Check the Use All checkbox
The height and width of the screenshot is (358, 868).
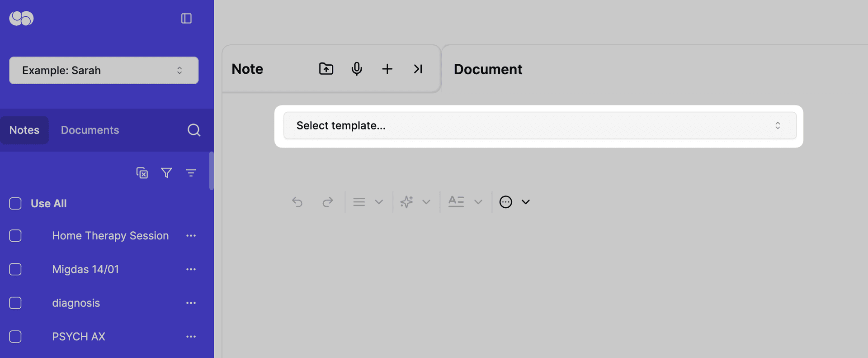(15, 204)
